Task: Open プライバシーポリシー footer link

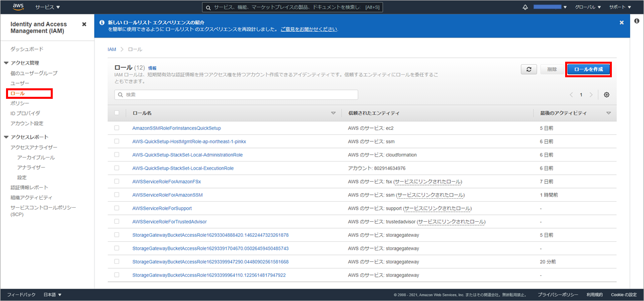Action: click(x=558, y=294)
